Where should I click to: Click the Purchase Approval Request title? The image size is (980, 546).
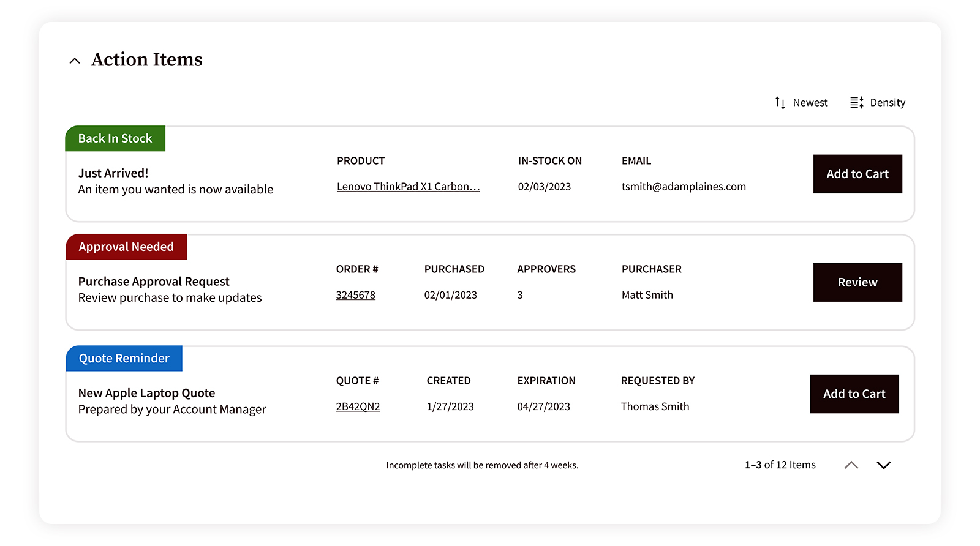154,282
